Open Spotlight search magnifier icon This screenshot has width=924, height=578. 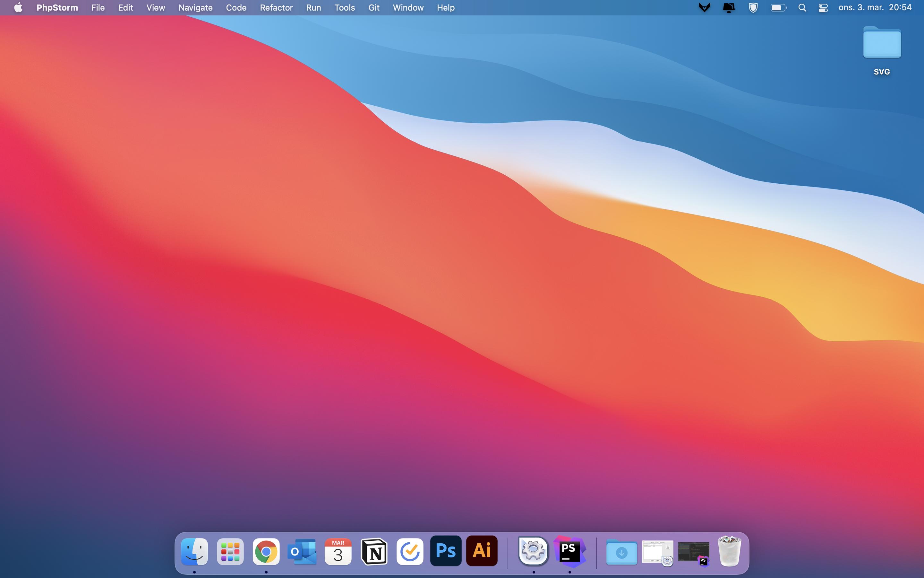click(x=802, y=8)
